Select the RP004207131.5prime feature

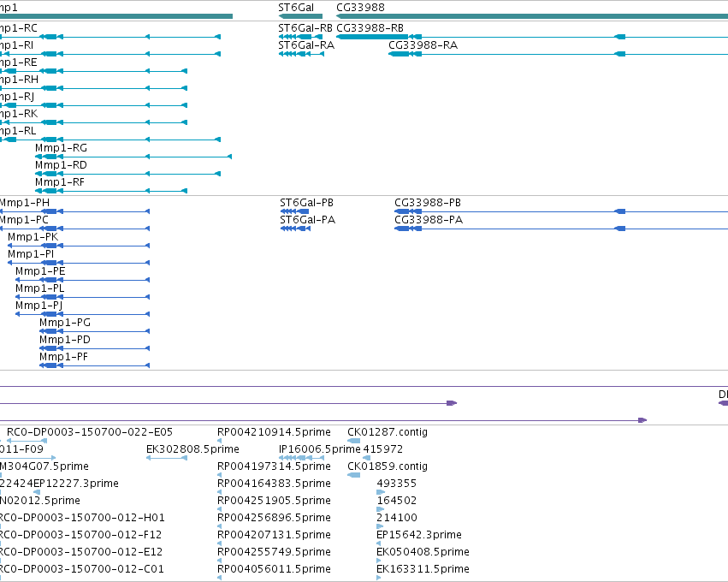click(219, 543)
